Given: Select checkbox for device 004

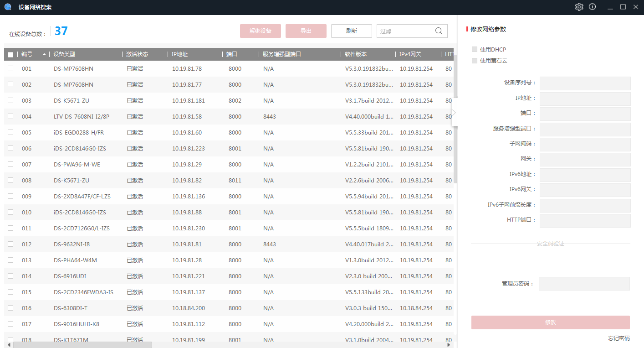Looking at the screenshot, I should [x=10, y=116].
